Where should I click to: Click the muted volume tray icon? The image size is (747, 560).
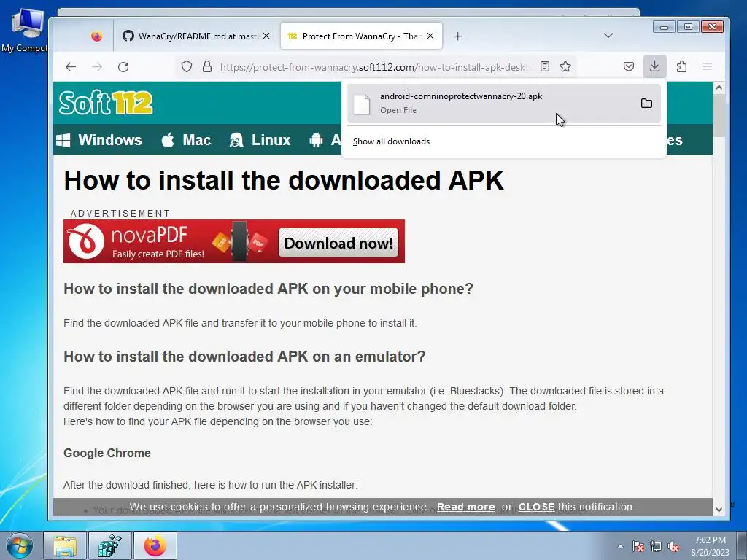click(673, 547)
